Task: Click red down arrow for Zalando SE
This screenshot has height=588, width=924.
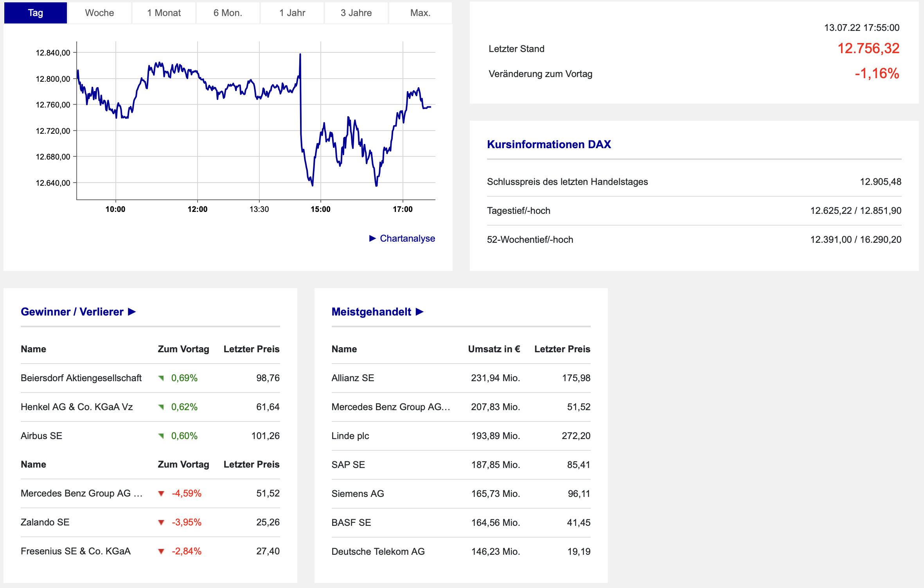Action: pos(161,522)
